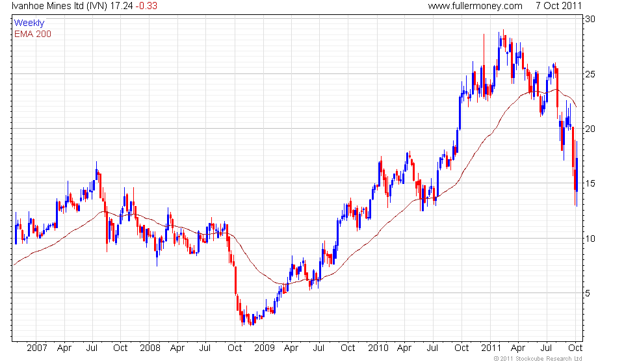Click the 20 price level on y-axis
Viewport: 637px width, 364px height.
(x=590, y=129)
